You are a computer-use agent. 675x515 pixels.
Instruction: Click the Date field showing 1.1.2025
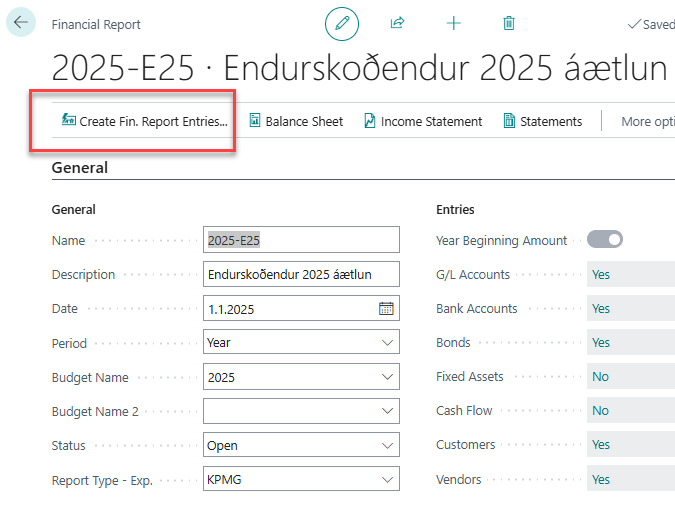coord(301,308)
